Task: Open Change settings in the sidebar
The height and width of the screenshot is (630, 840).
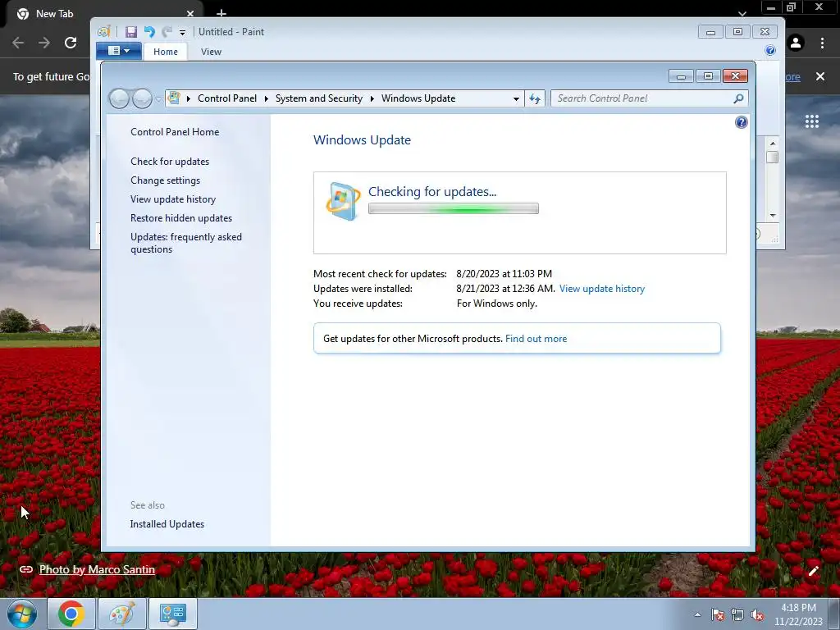Action: point(165,180)
